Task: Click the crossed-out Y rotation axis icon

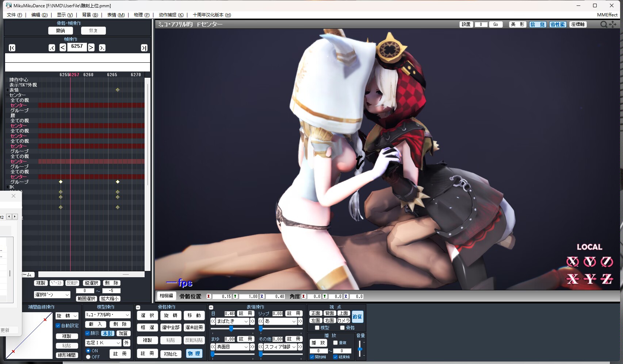Action: pyautogui.click(x=590, y=262)
